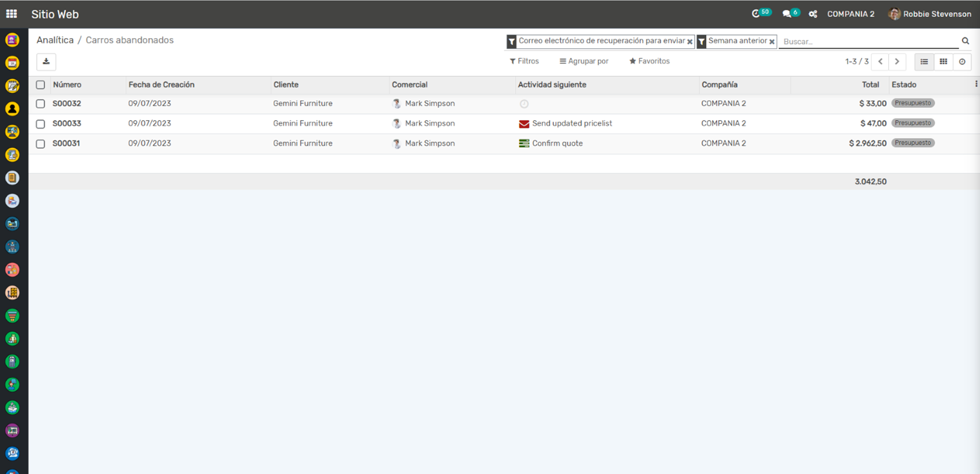Click the Buscar search input field
Image resolution: width=980 pixels, height=474 pixels.
pyautogui.click(x=868, y=41)
